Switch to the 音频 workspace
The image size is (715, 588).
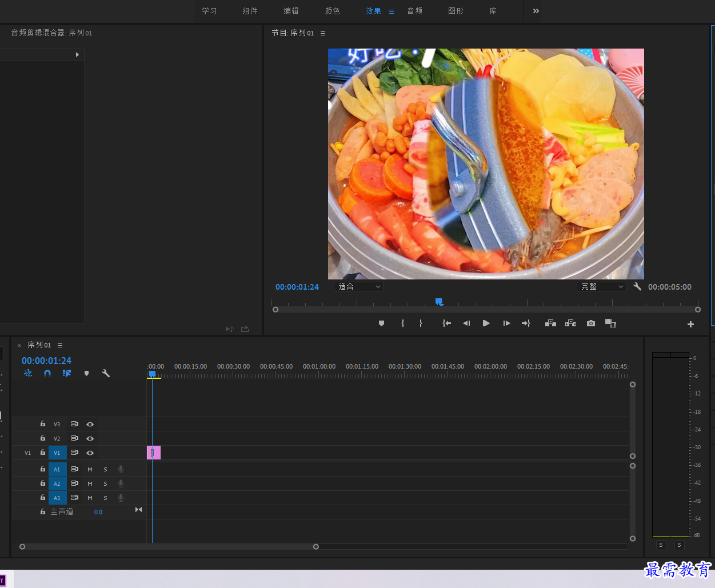(415, 11)
